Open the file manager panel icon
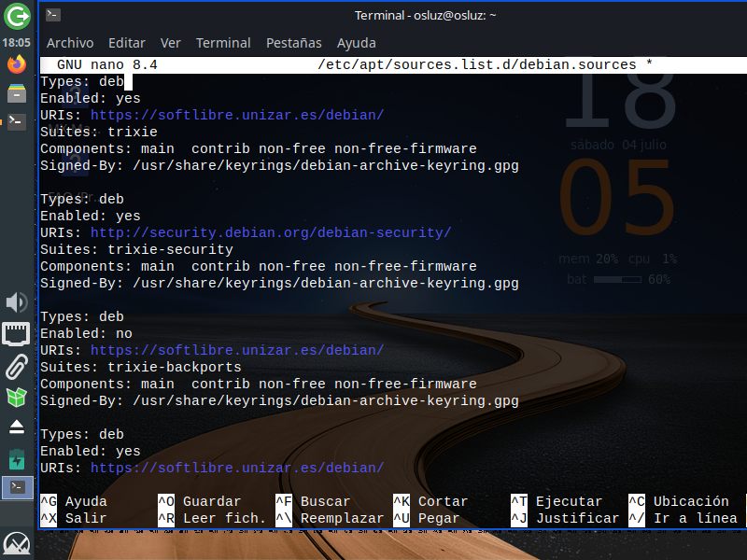This screenshot has height=560, width=747. [x=17, y=92]
